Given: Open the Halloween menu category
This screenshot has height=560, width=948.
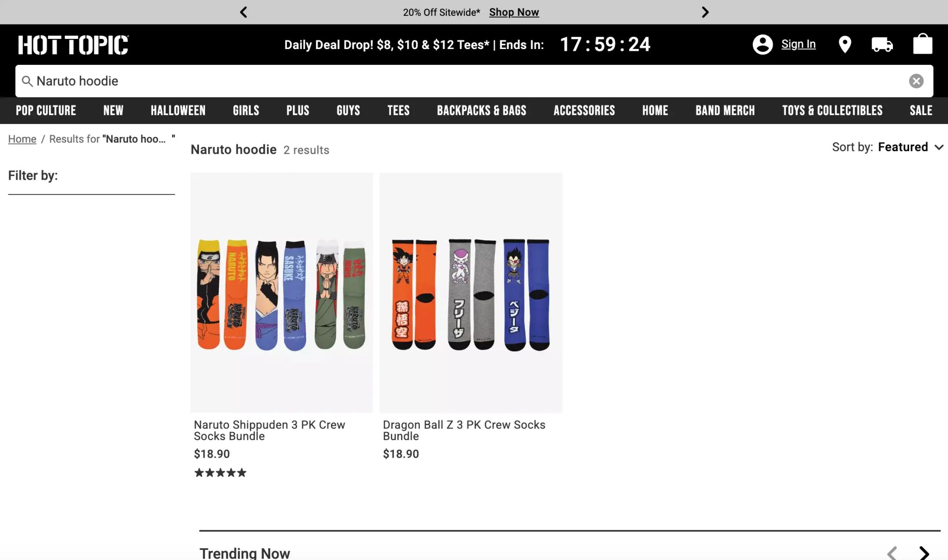Looking at the screenshot, I should [x=178, y=110].
